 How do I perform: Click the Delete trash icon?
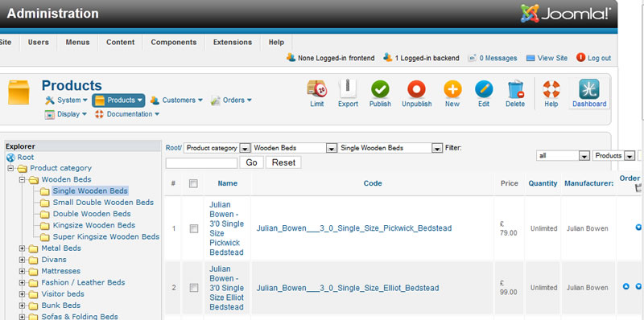point(515,89)
